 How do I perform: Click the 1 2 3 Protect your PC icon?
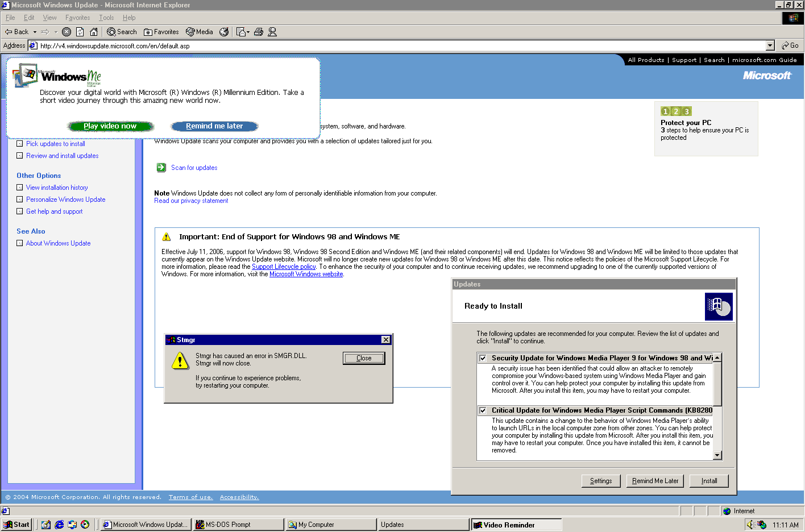coord(676,111)
